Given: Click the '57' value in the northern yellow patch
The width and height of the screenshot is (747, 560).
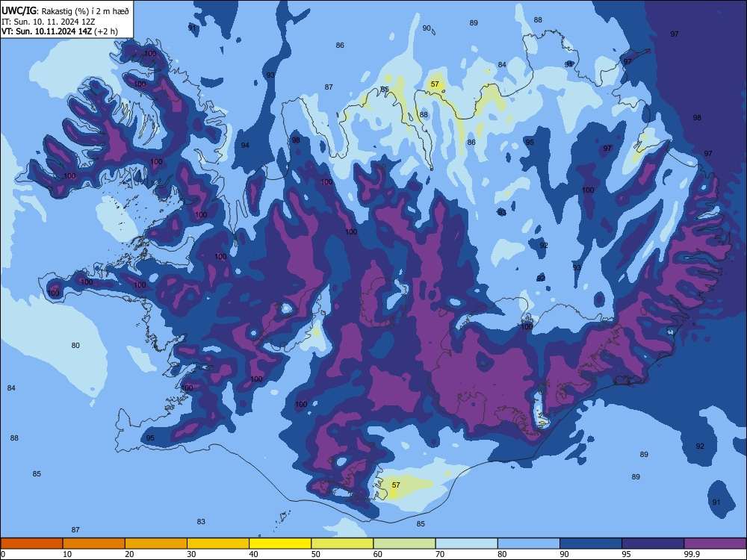Looking at the screenshot, I should (435, 84).
